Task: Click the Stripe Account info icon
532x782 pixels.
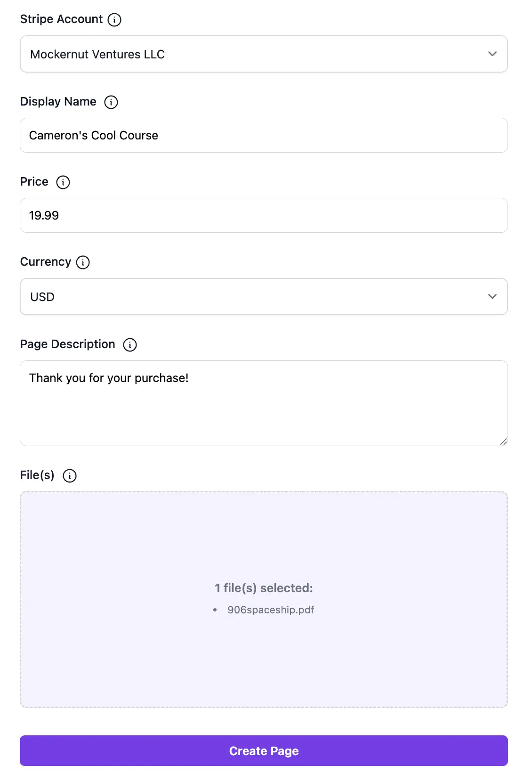Action: pos(113,20)
